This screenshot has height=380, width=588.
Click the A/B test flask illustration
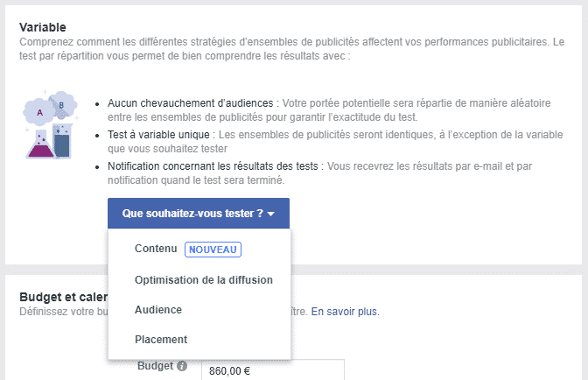pos(51,124)
